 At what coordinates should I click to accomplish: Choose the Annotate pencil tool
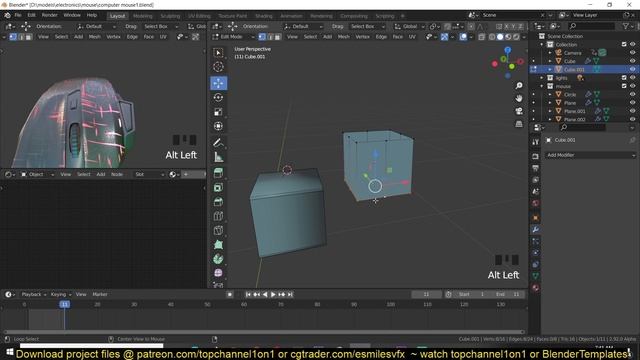tap(218, 142)
